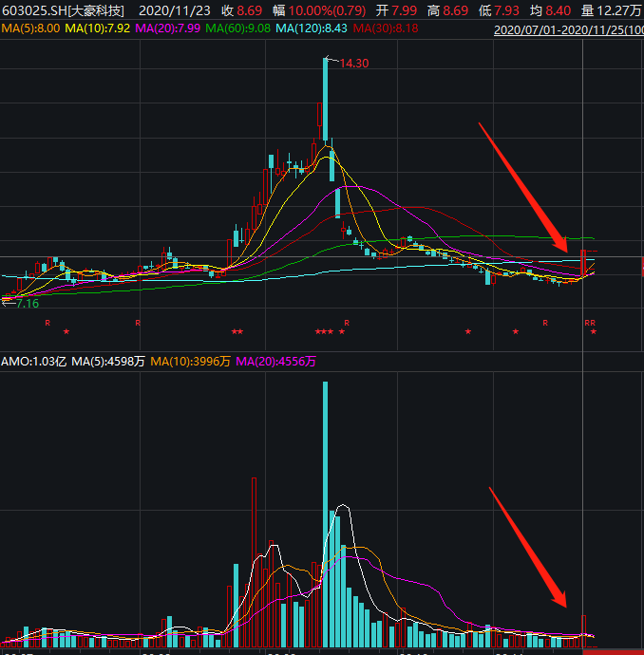Click the 14.30 high price label
The image size is (644, 655).
point(353,64)
